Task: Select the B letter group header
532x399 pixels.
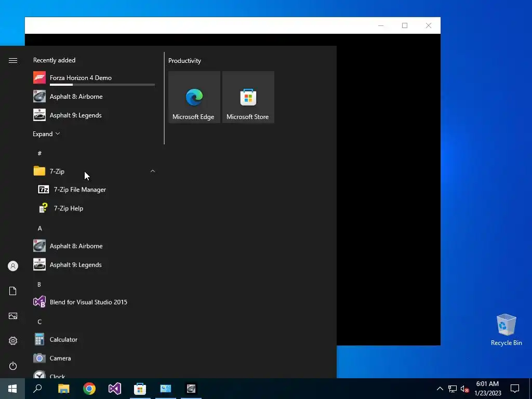Action: pyautogui.click(x=39, y=284)
